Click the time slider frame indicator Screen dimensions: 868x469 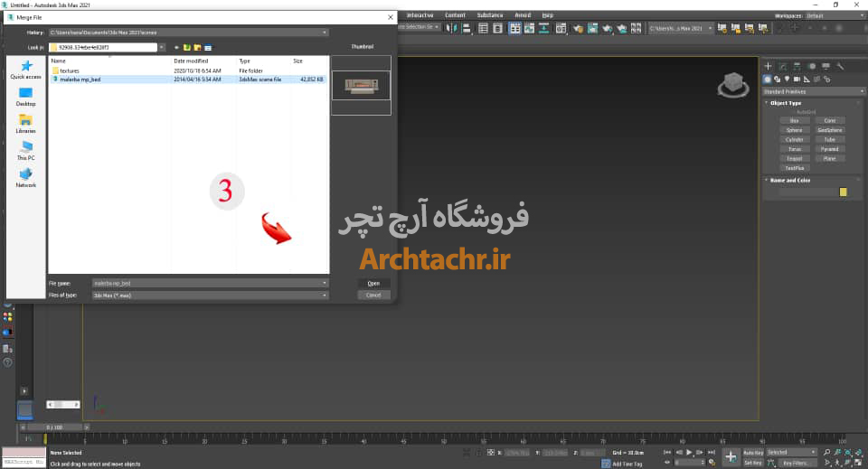coord(55,427)
